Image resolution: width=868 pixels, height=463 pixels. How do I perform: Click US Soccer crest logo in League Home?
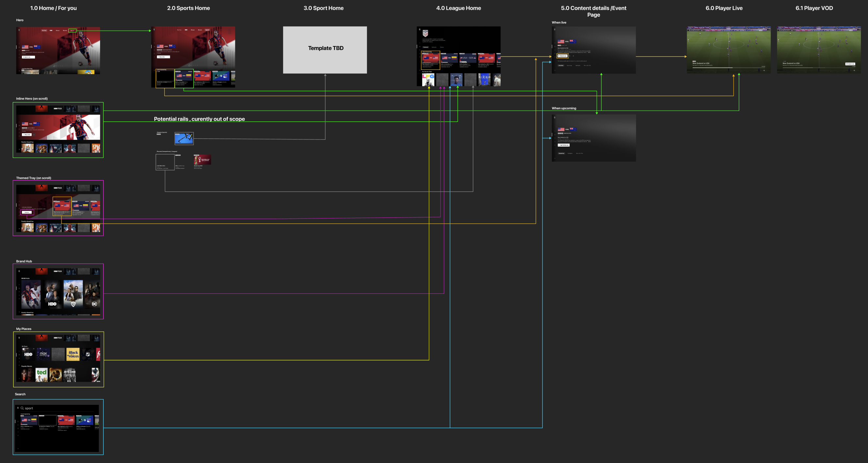(425, 33)
